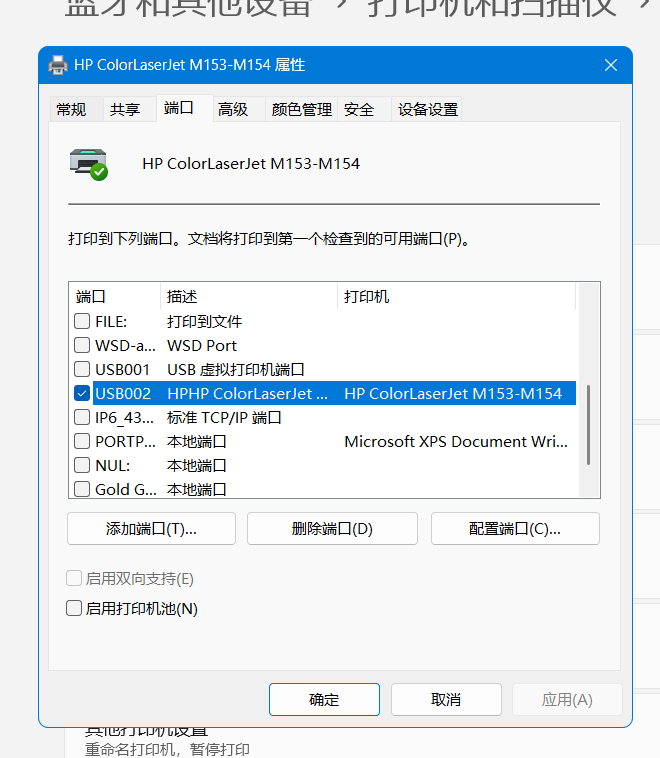Uncheck the USB002 port checkbox
660x758 pixels.
(x=82, y=394)
